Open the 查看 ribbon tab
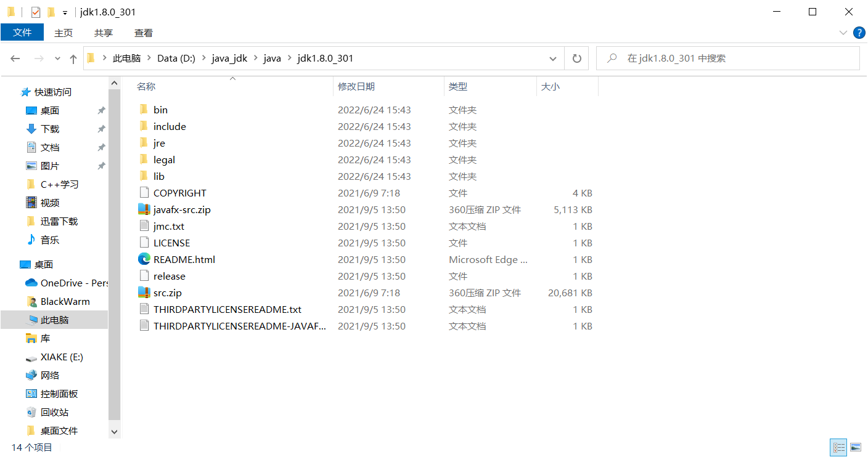Screen dimensions: 868x457 pyautogui.click(x=144, y=33)
